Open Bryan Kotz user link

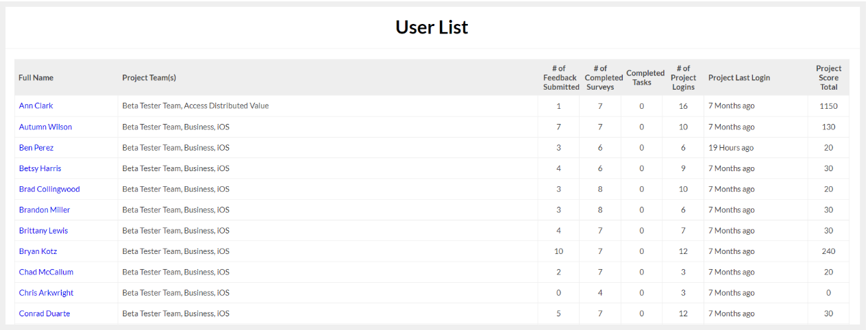38,251
